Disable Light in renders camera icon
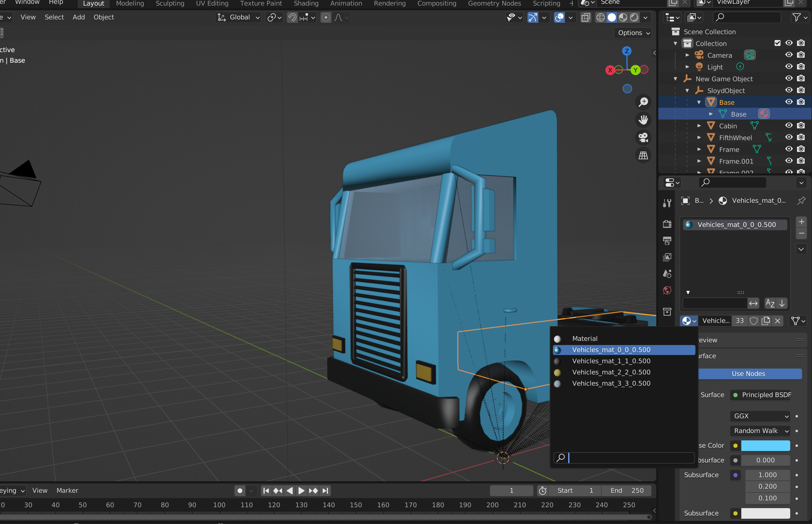 pos(801,67)
